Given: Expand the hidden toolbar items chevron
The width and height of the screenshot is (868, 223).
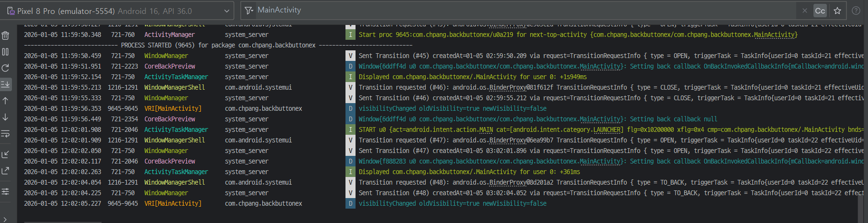Looking at the screenshot, I should (x=5, y=219).
